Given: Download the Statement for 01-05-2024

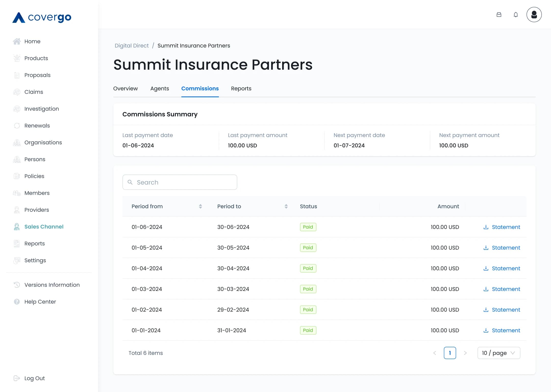Looking at the screenshot, I should click(502, 248).
